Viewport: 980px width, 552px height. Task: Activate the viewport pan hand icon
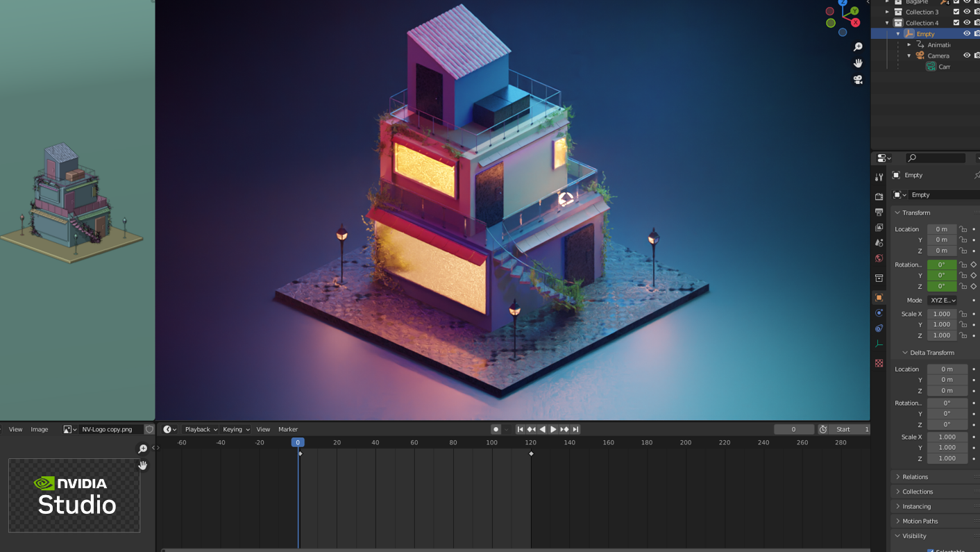tap(858, 63)
